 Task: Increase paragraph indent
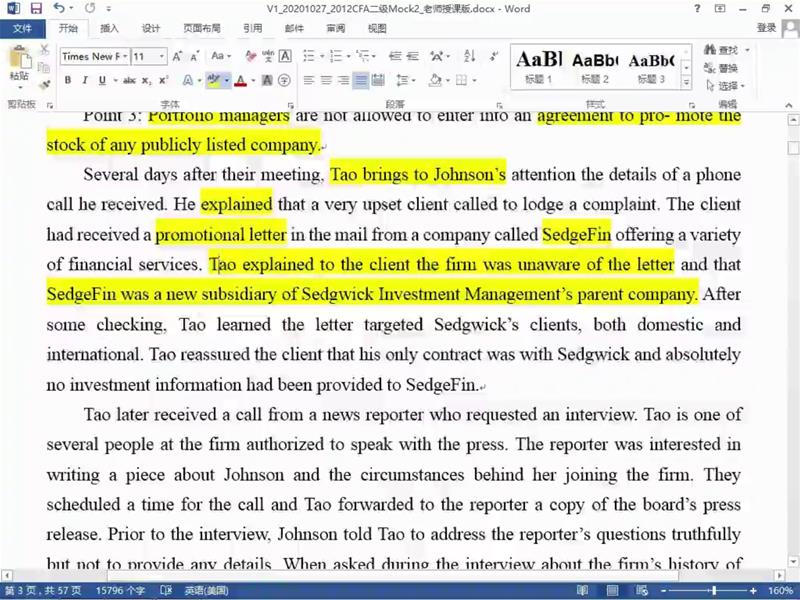412,56
